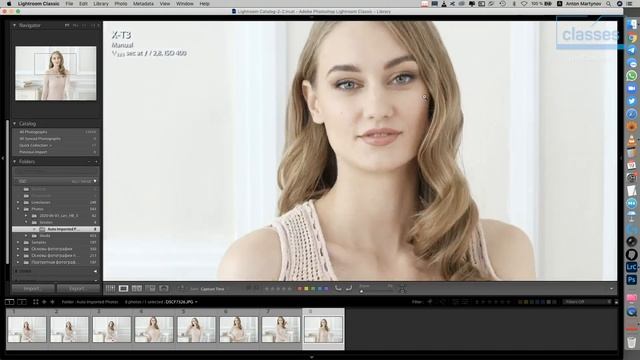Open Photoshop icon in Dock
The width and height of the screenshot is (640, 360).
coord(631,280)
